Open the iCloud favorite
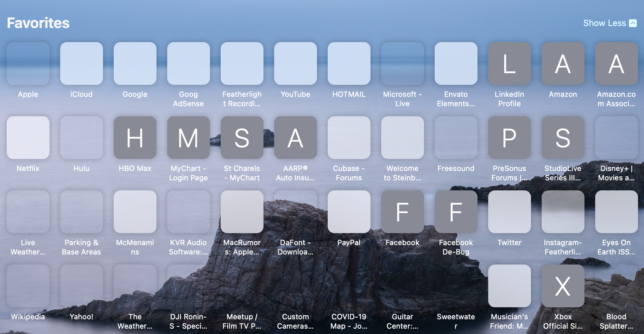The height and width of the screenshot is (334, 644). tap(82, 63)
